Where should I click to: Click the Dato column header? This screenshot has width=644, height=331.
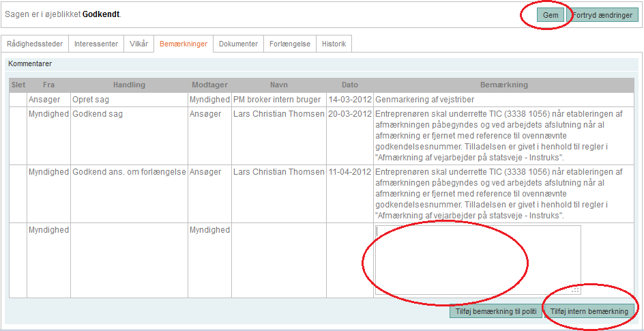pyautogui.click(x=349, y=85)
